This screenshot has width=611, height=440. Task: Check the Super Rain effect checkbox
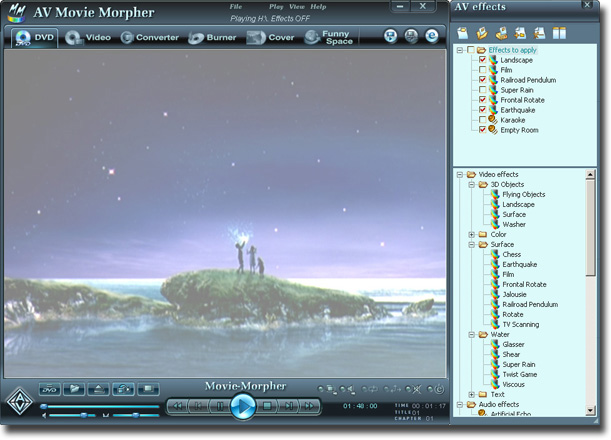coord(482,90)
